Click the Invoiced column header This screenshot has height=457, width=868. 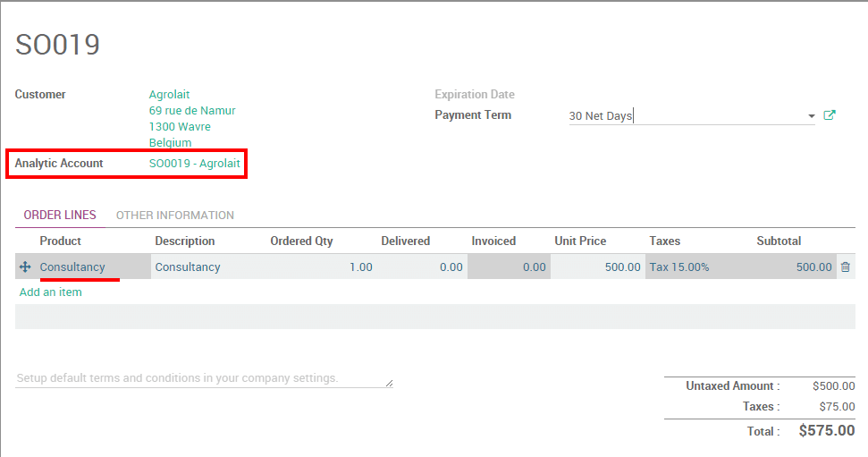pos(493,241)
